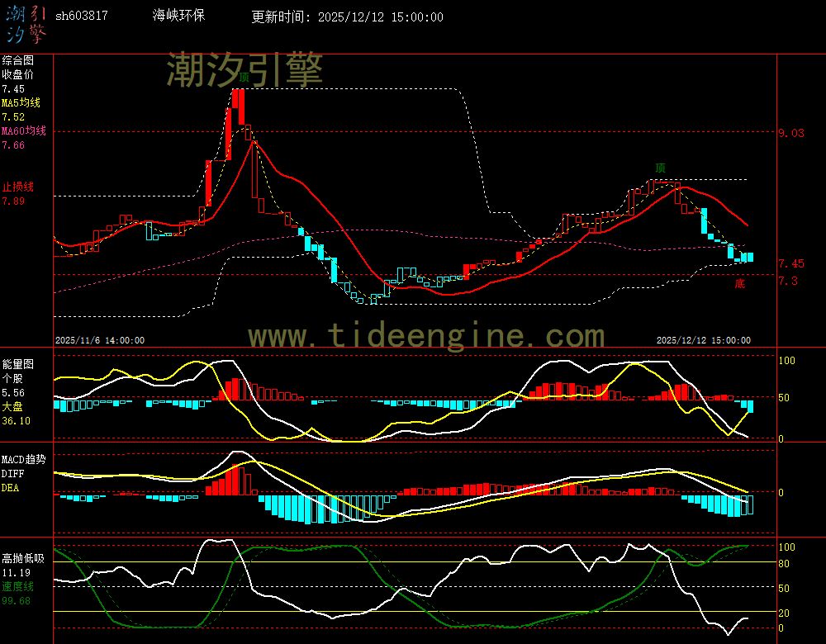
Task: Click the MA60均线 legend label
Action: pyautogui.click(x=23, y=130)
